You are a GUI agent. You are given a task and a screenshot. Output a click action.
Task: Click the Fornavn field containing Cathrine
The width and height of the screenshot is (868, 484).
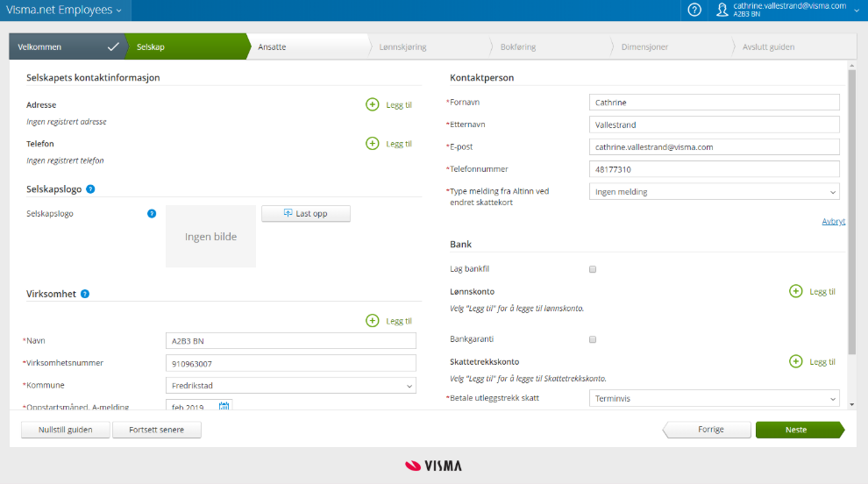click(x=714, y=103)
